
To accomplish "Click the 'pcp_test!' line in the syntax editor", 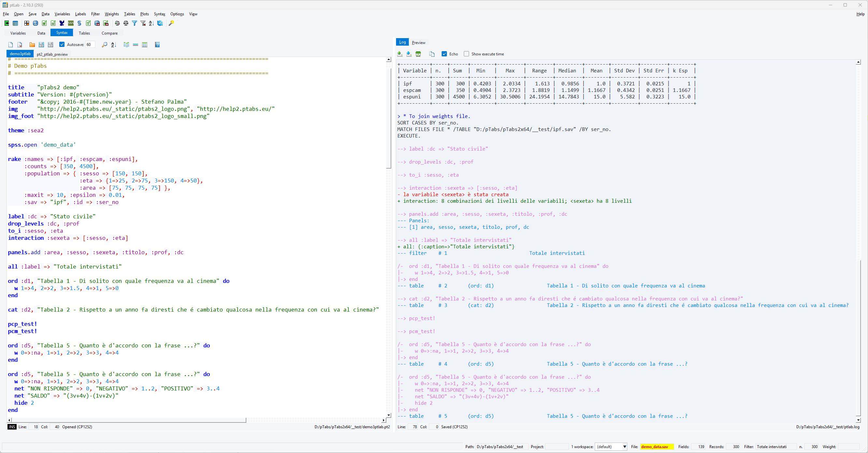I will [22, 324].
